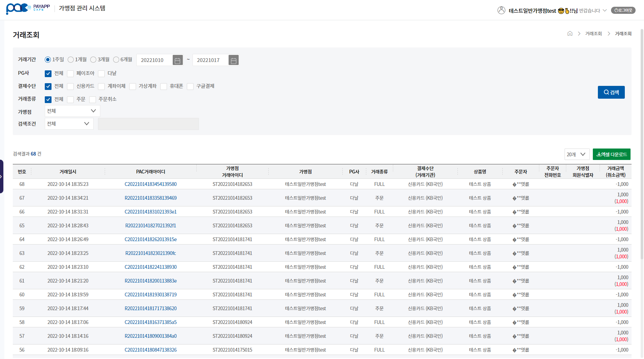
Task: Click ST20221014175015 merchant transaction ID
Action: click(232, 350)
